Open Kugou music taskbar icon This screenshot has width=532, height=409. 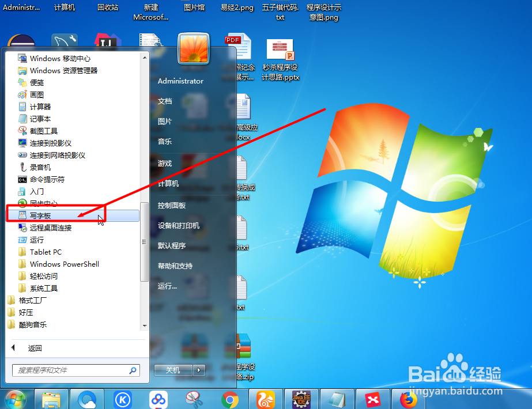click(x=123, y=400)
